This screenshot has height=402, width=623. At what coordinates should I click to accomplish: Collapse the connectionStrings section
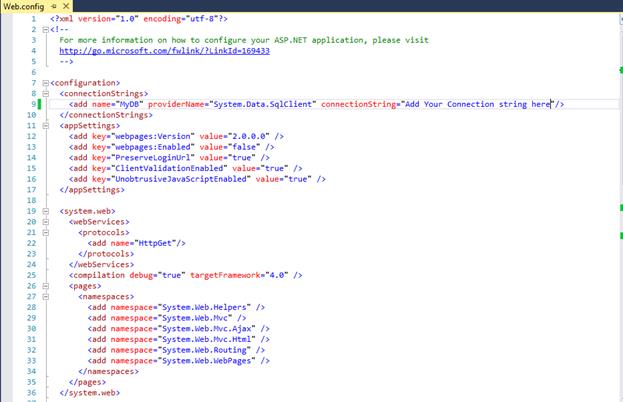coord(45,94)
